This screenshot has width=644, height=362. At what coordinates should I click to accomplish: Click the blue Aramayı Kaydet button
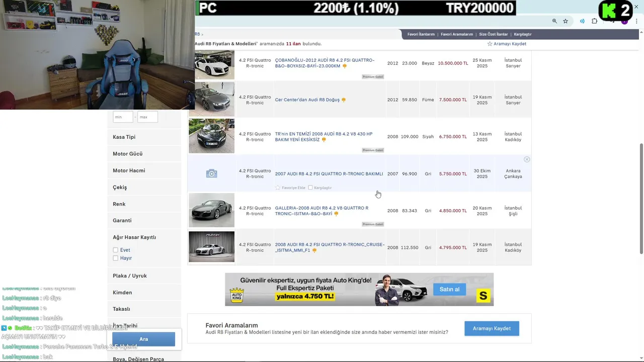[492, 328]
